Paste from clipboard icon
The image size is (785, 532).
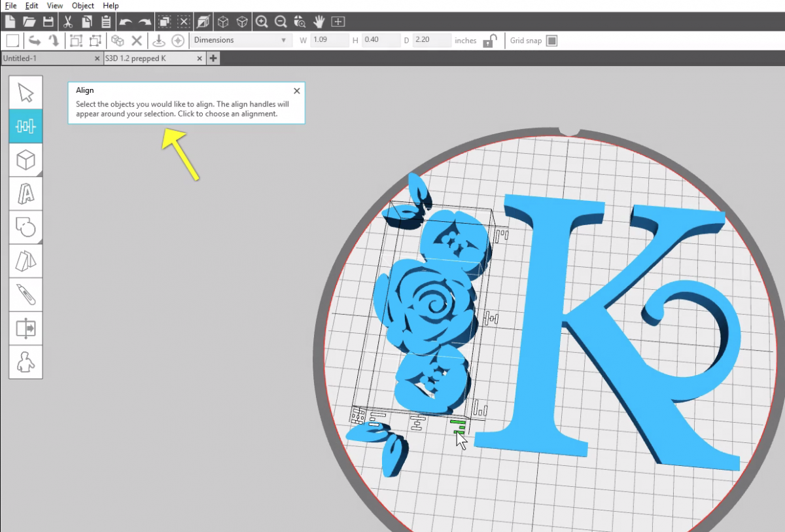pyautogui.click(x=105, y=22)
